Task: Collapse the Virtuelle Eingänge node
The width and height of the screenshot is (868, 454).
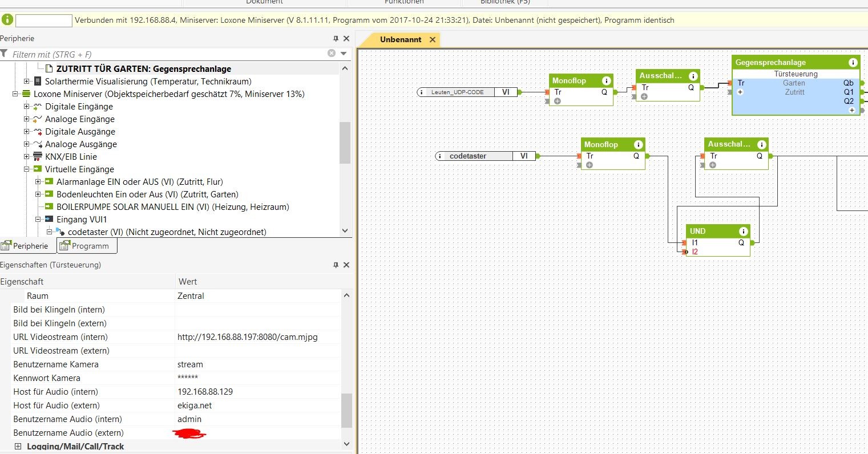Action: (26, 169)
